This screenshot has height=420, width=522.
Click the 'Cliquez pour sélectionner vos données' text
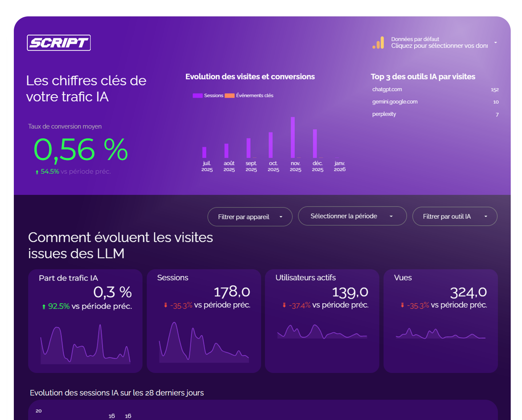pos(439,46)
